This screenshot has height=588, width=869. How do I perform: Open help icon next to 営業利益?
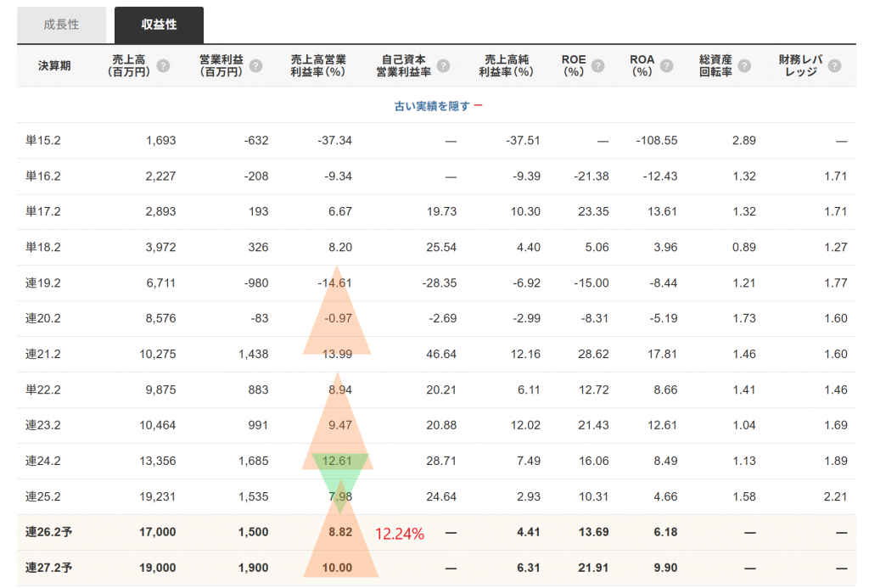(255, 66)
